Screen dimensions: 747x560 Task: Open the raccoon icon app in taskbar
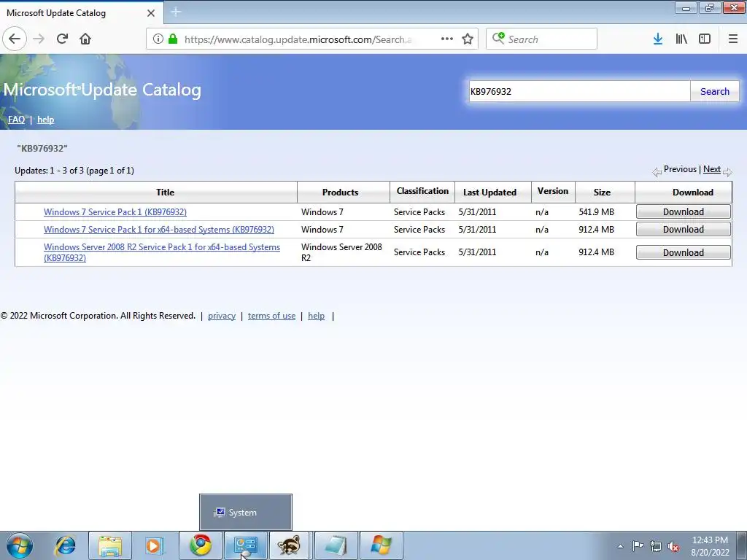point(289,545)
